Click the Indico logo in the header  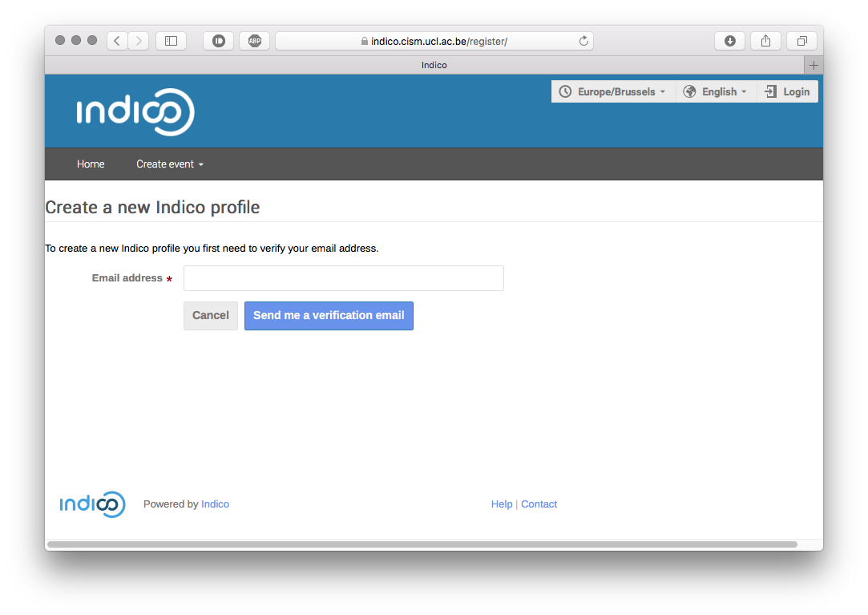click(x=135, y=112)
